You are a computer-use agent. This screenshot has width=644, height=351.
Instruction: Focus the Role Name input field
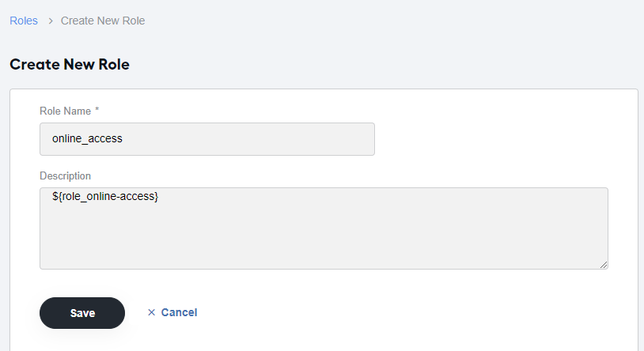point(207,139)
